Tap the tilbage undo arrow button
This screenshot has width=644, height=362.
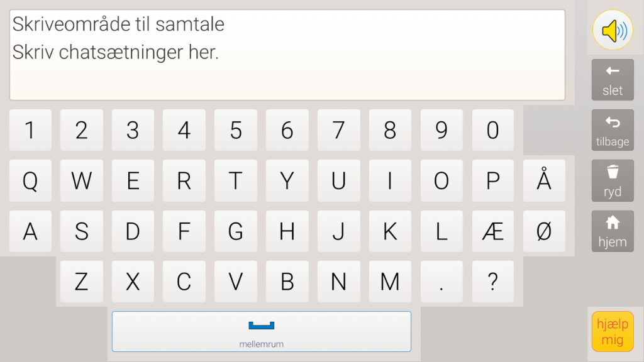click(x=613, y=131)
